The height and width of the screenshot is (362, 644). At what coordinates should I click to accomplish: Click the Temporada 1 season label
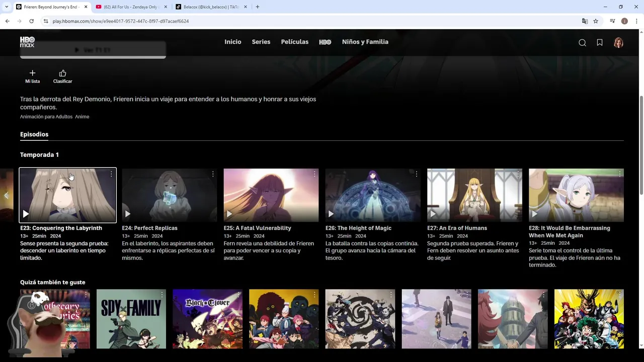[39, 155]
